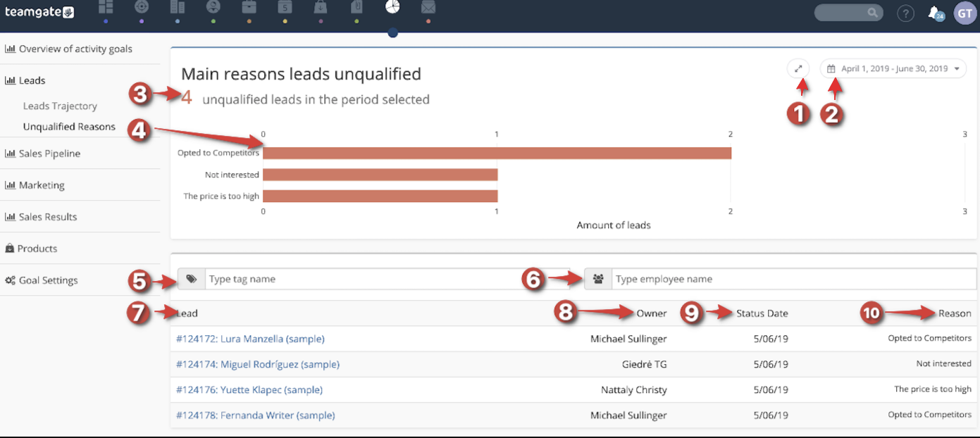Open lead #124174: Miguel Rodríguez (sample)
The image size is (980, 438).
tap(258, 364)
